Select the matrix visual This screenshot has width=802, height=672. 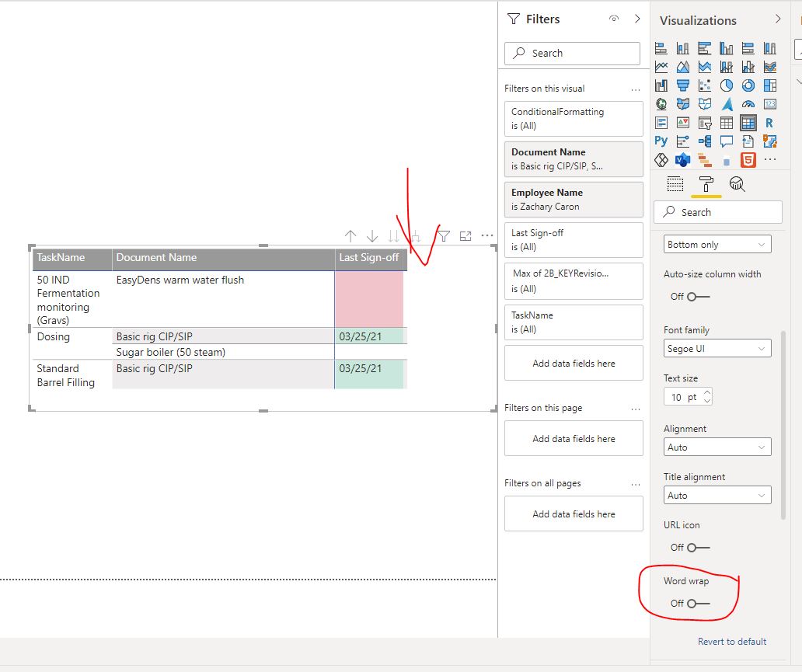tap(748, 123)
